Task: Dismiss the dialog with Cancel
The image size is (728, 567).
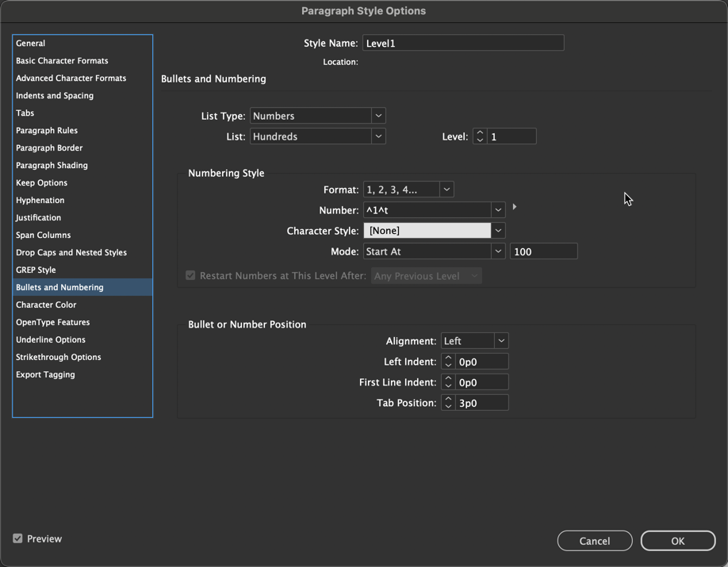Action: (595, 541)
